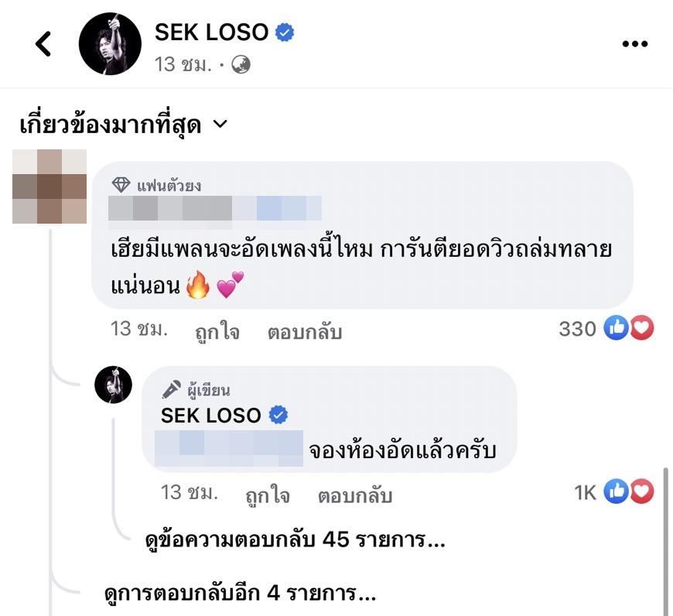The width and height of the screenshot is (673, 616).
Task: Like the fan's comment with ถูกใจ
Action: [216, 332]
